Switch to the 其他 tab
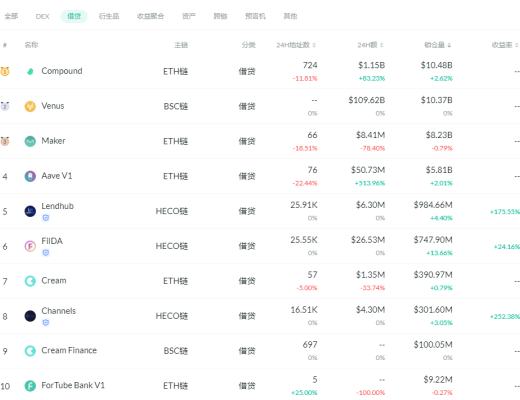This screenshot has width=520, height=400. tap(290, 16)
